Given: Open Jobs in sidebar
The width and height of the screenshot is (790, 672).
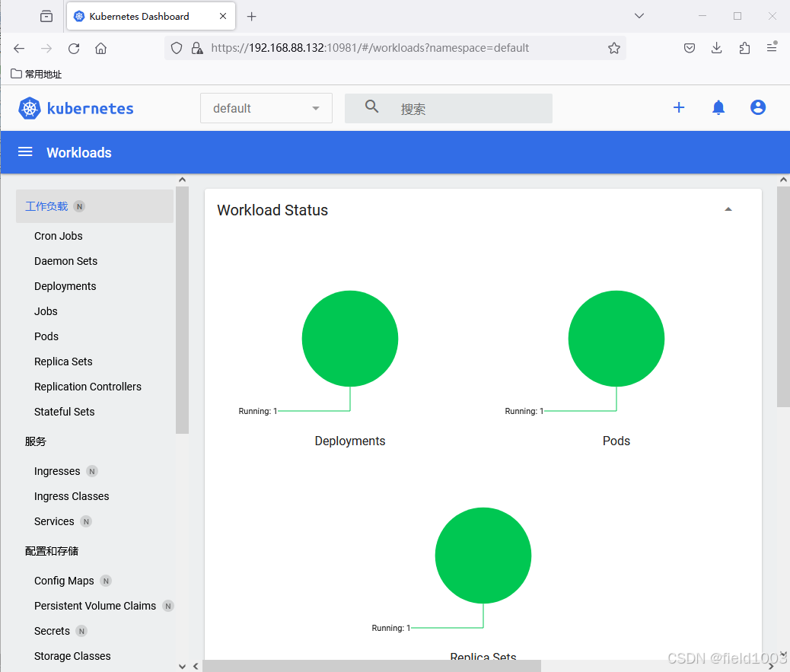Looking at the screenshot, I should point(46,311).
